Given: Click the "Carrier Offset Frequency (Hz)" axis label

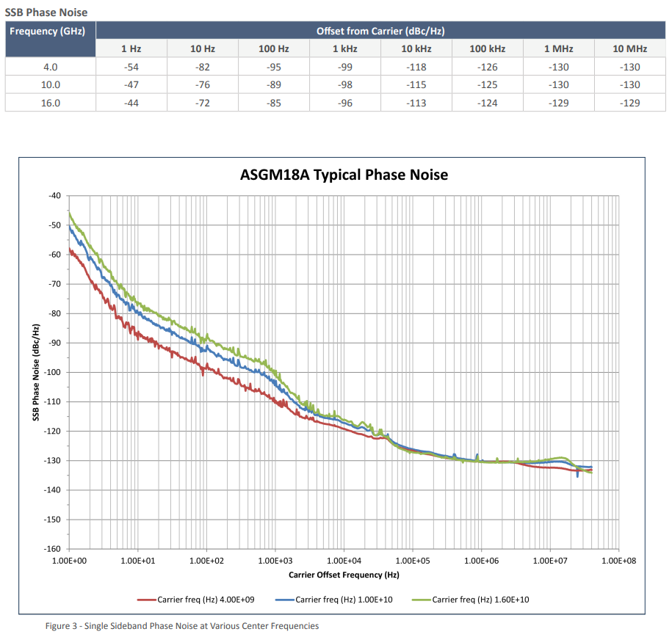Looking at the screenshot, I should click(344, 575).
